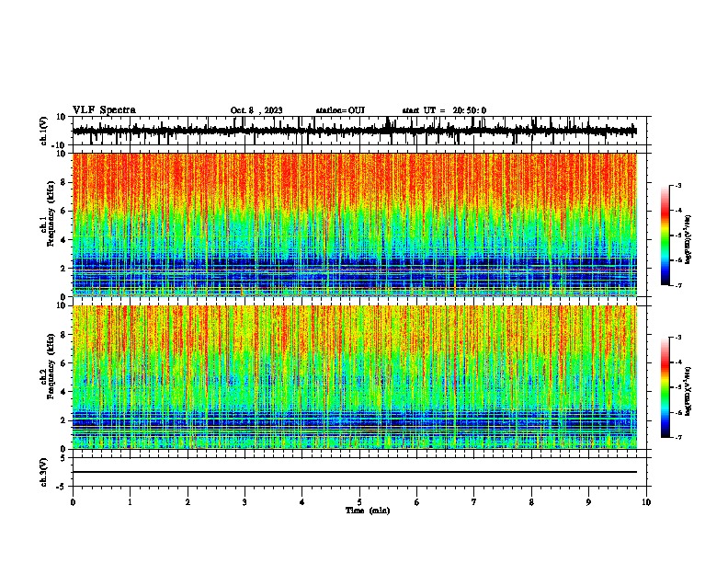Click the "station=OUI" header label
728x563 pixels.
340,110
